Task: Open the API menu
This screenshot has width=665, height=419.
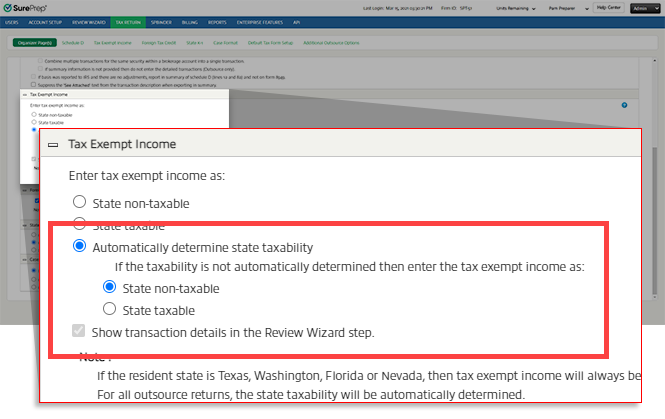Action: (x=296, y=22)
